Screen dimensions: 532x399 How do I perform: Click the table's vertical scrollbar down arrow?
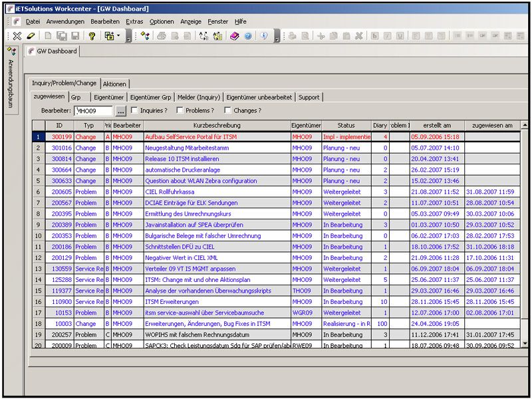coord(525,342)
